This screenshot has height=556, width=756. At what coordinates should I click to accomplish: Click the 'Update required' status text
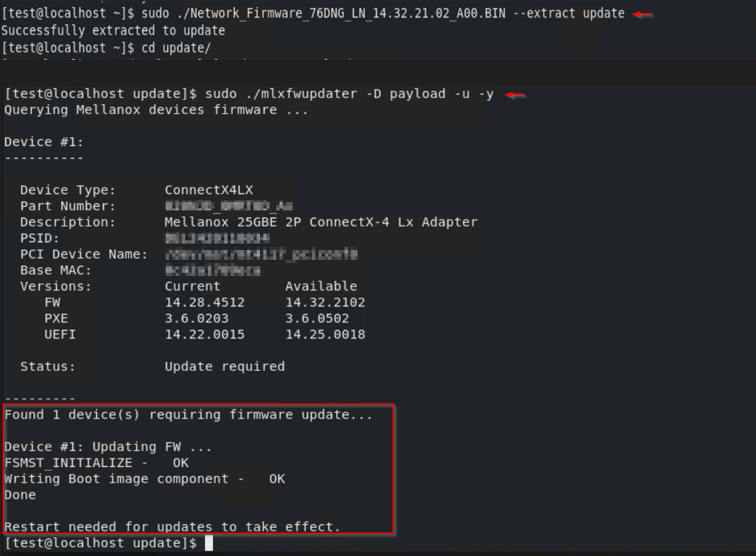224,366
